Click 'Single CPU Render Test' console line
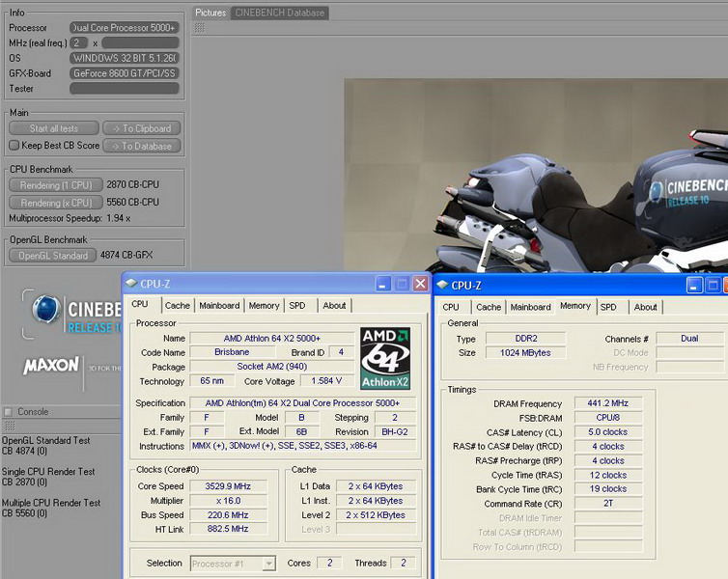This screenshot has width=728, height=579. click(x=48, y=472)
